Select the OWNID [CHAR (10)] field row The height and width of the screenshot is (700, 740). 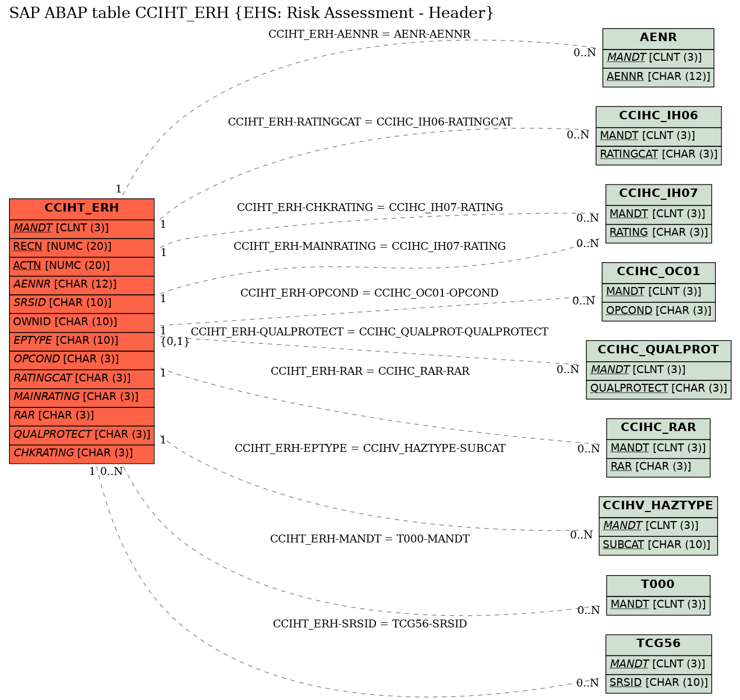click(82, 322)
